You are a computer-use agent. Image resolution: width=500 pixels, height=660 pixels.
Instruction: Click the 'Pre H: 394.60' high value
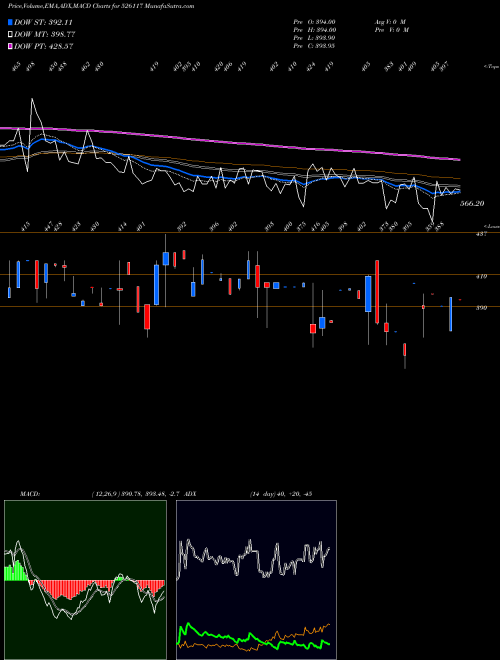(314, 30)
